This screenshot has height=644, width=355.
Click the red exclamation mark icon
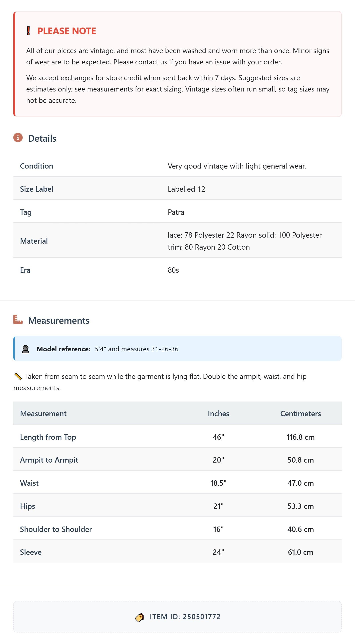click(28, 31)
